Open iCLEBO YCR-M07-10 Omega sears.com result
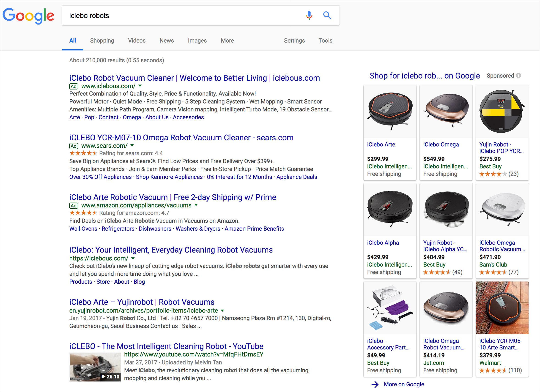The width and height of the screenshot is (540, 392). point(181,138)
